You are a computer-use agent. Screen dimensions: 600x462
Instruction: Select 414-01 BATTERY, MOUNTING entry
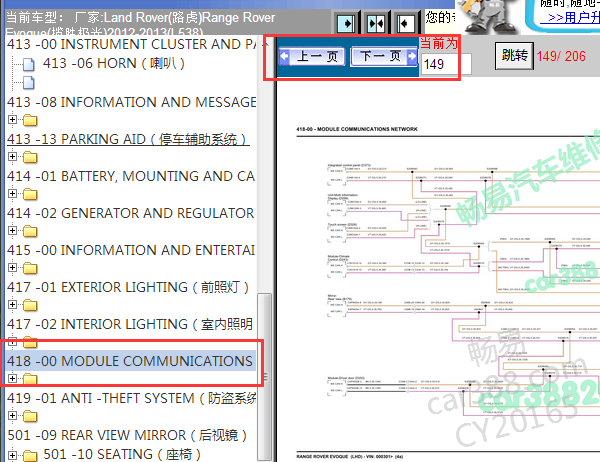[131, 176]
